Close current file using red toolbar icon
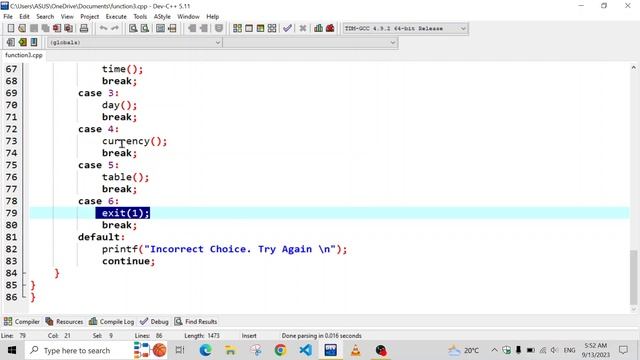The width and height of the screenshot is (640, 360). [57, 28]
